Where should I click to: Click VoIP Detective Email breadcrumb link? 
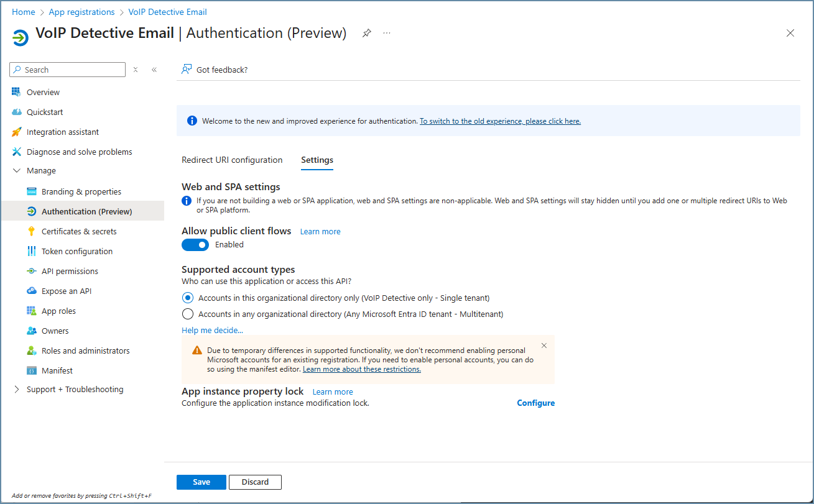[x=168, y=12]
